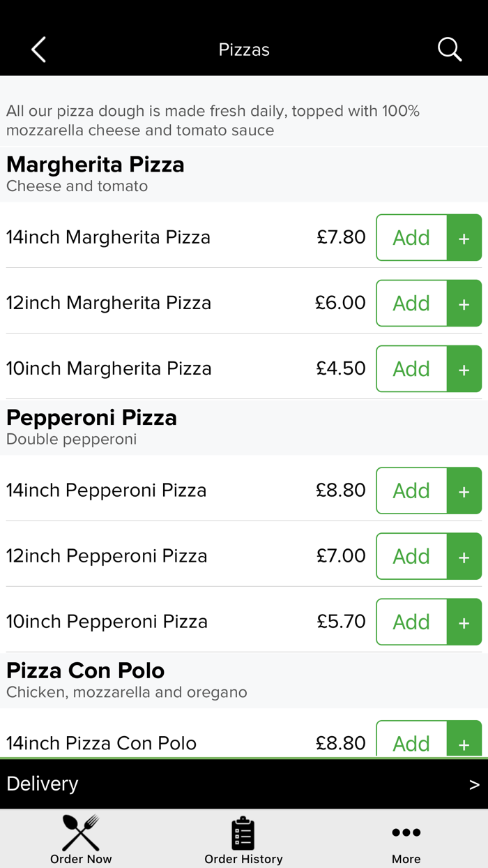Switch to the Order History tab
Image resolution: width=488 pixels, height=868 pixels.
point(243,839)
